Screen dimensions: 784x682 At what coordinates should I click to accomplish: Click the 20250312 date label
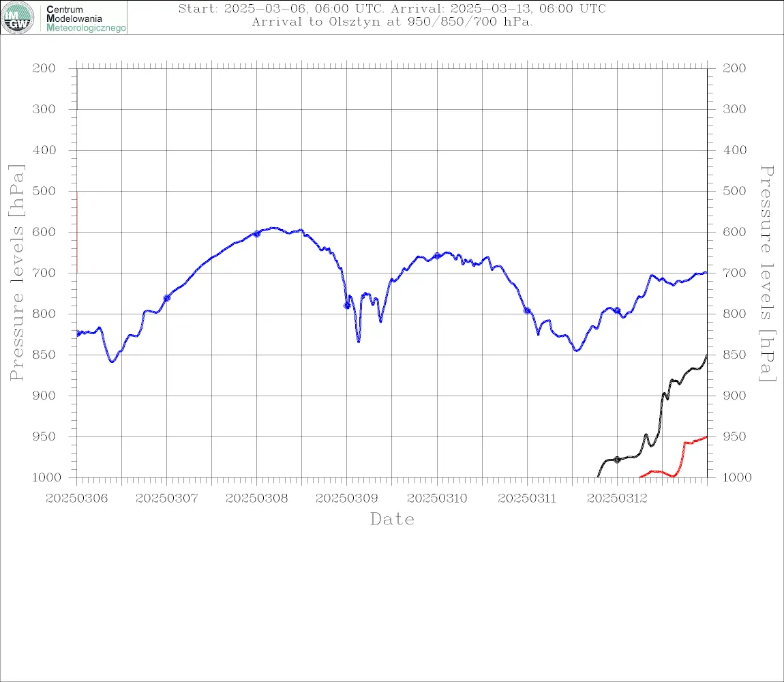[617, 499]
